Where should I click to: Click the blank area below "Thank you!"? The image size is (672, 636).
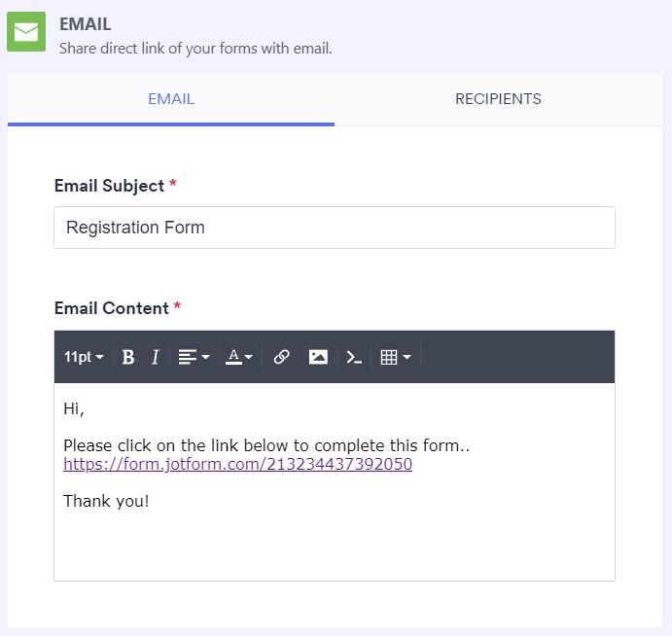[335, 549]
